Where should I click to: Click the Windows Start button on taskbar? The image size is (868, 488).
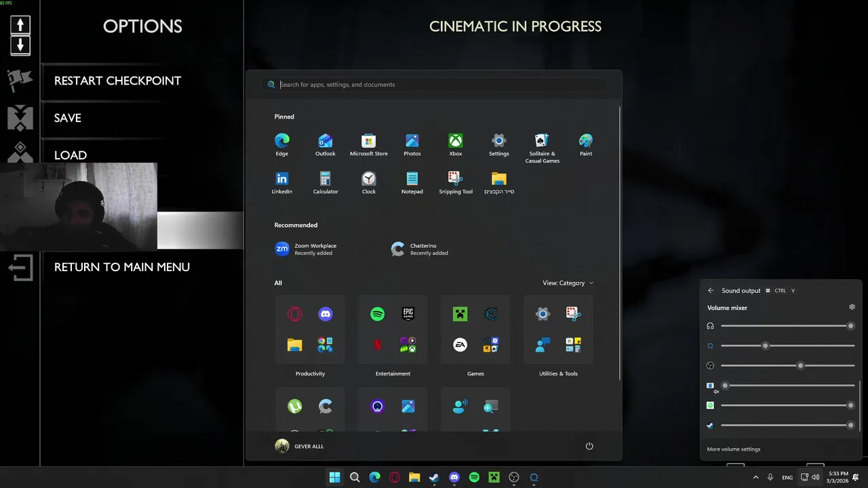point(334,477)
